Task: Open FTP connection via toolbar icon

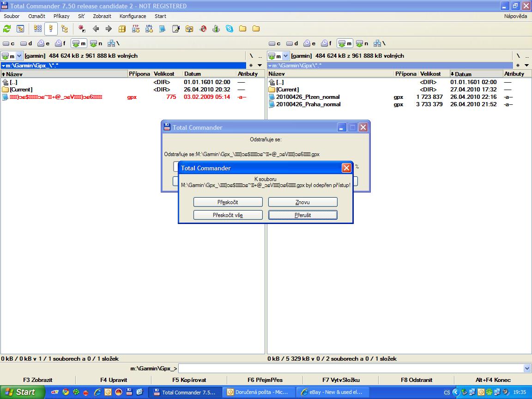Action: coord(135,29)
